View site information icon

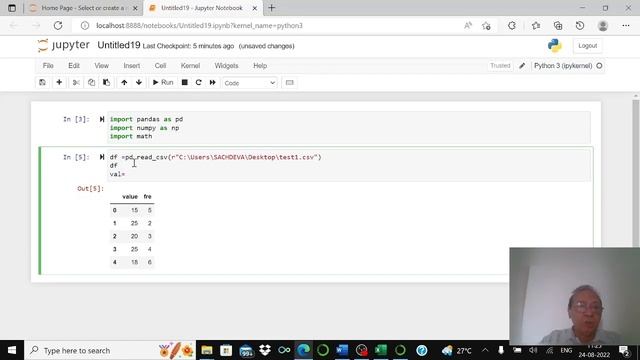tap(84, 26)
